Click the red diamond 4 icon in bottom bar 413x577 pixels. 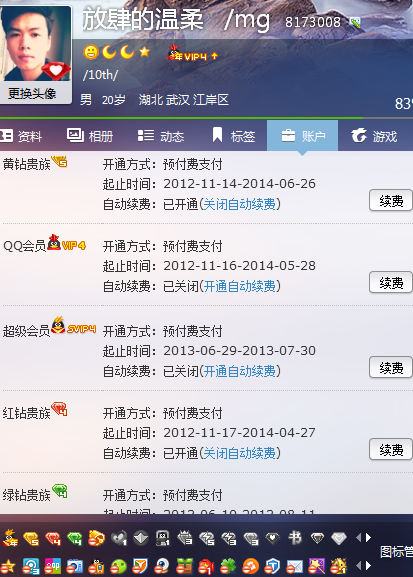(x=53, y=539)
